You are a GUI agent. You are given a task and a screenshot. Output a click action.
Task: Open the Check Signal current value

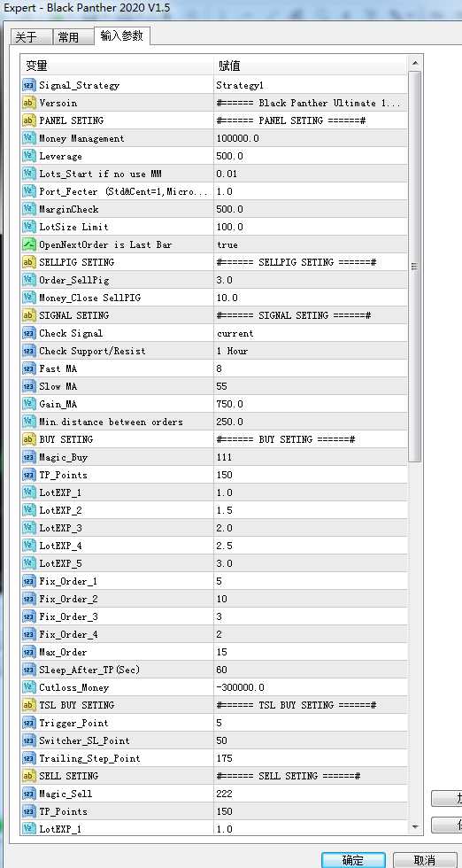(311, 333)
